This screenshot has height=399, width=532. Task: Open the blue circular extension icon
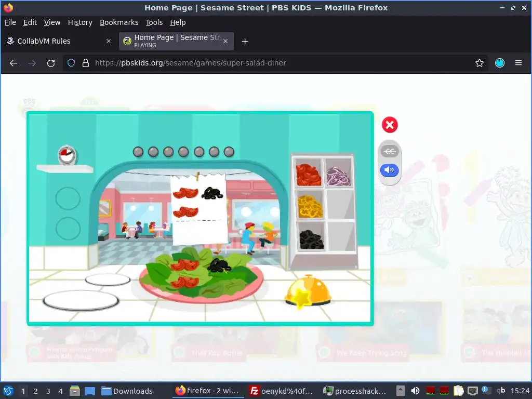tap(499, 63)
